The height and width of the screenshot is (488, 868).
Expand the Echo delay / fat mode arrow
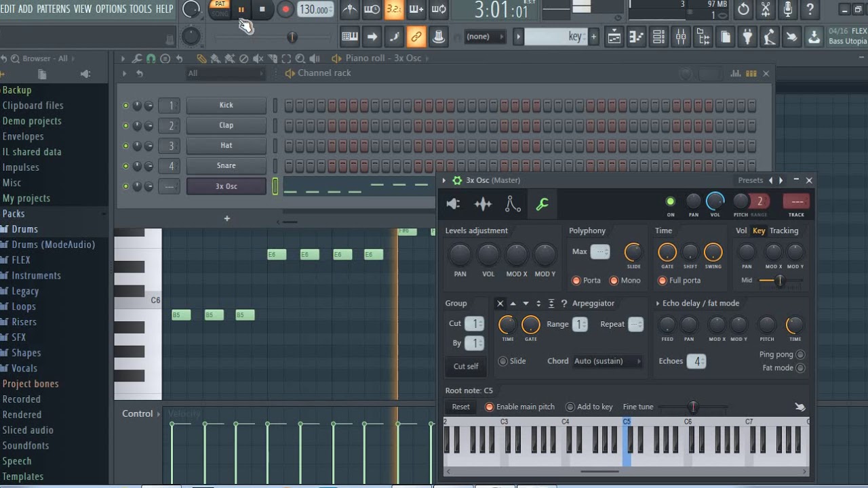click(x=658, y=304)
